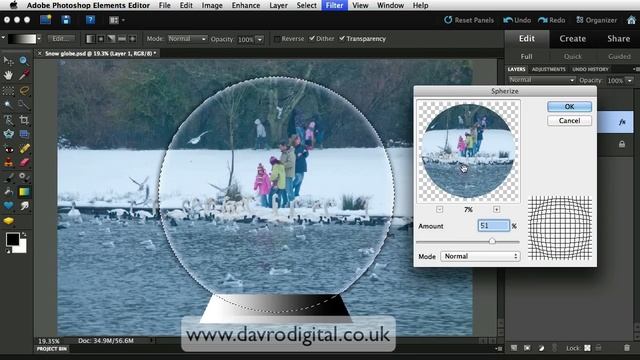Choose the radial gradient type

(101, 39)
